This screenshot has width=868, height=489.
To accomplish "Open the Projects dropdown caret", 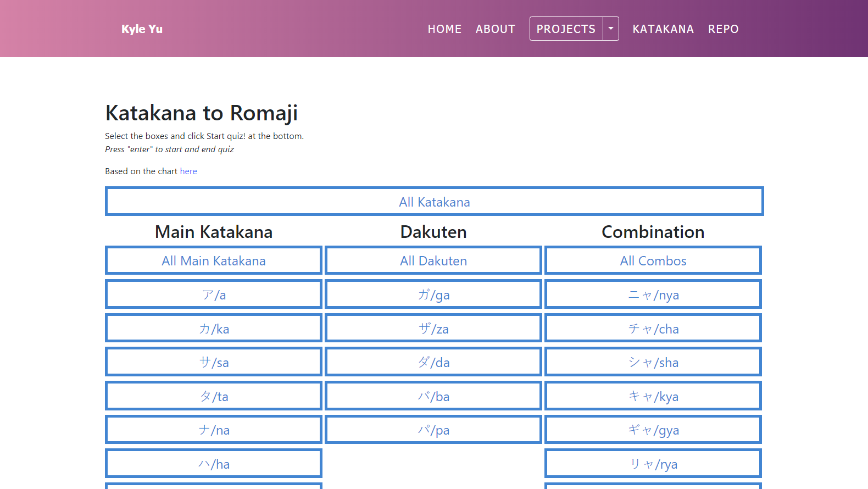I will (611, 29).
